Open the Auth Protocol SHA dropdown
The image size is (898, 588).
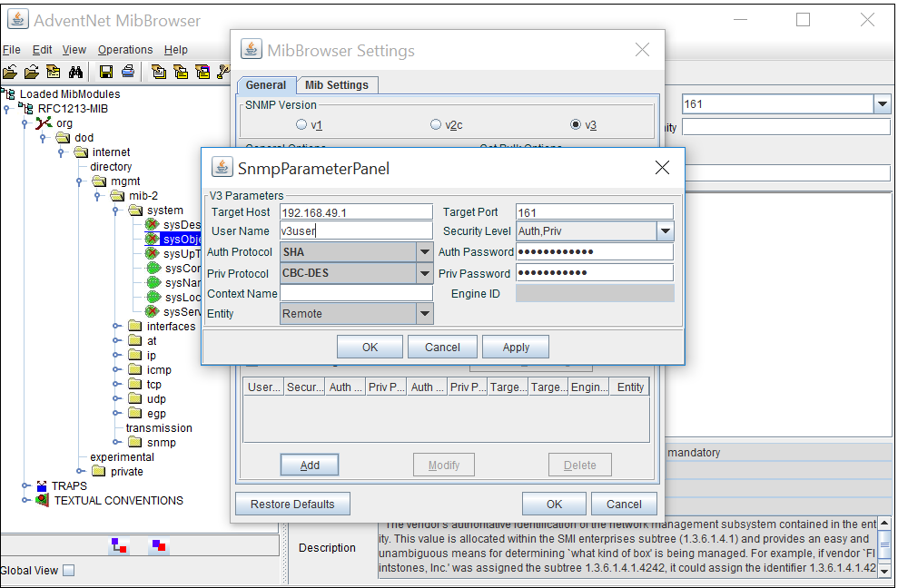424,251
